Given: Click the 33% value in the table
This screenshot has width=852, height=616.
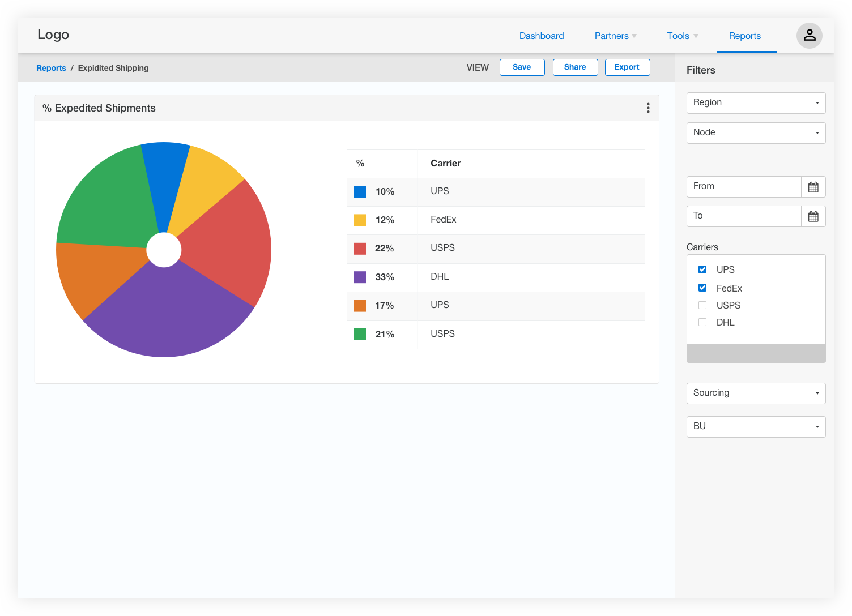Looking at the screenshot, I should pyautogui.click(x=385, y=277).
